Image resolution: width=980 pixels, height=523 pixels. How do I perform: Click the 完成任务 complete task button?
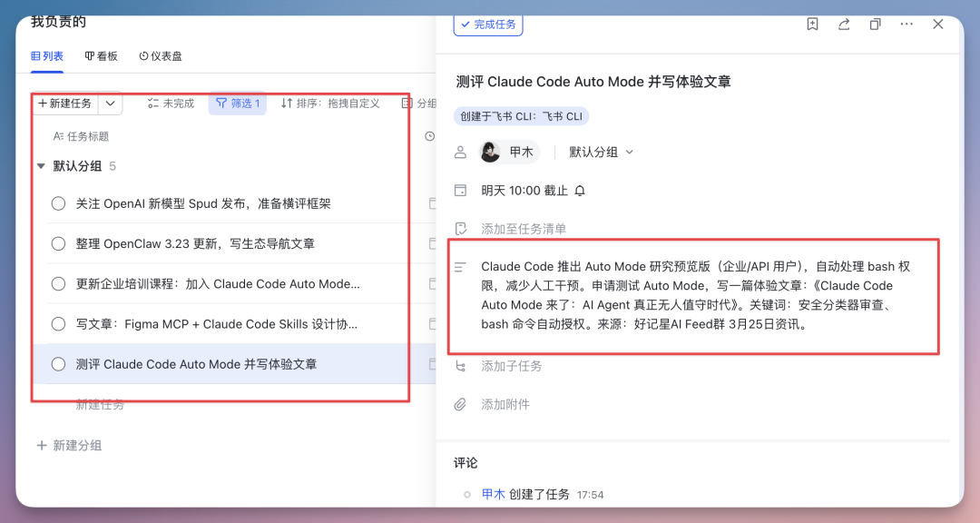coord(488,25)
